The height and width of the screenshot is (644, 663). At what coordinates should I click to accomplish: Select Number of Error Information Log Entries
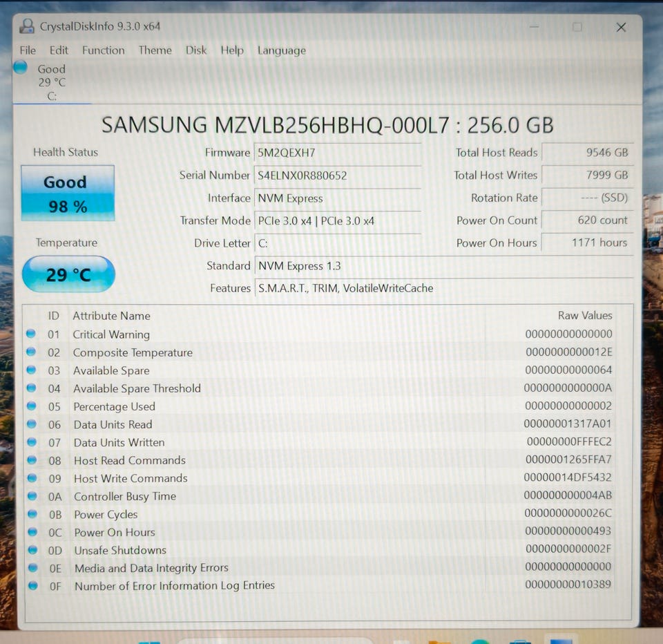pos(175,586)
